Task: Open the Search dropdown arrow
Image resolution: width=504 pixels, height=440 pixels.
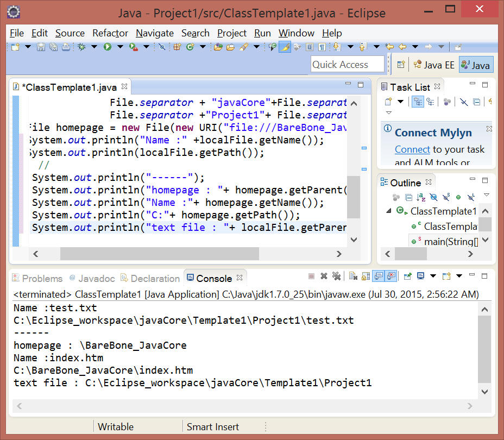Action: click(x=256, y=47)
